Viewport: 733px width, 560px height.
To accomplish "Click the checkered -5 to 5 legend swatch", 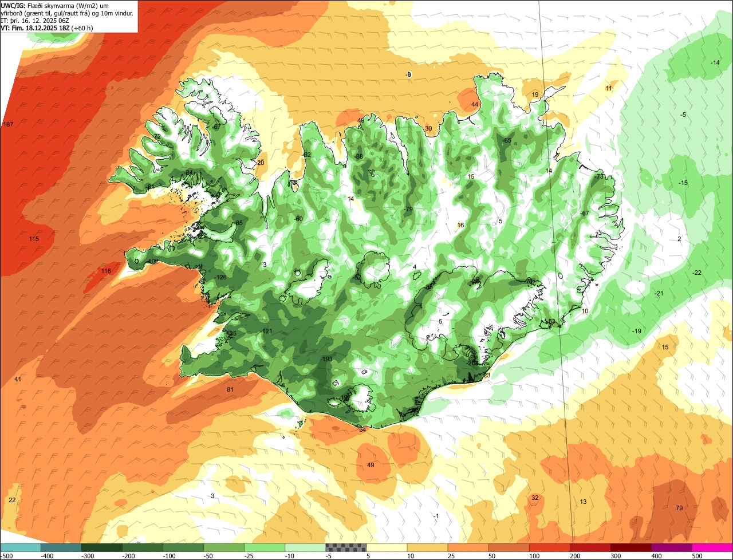I will pos(346,547).
